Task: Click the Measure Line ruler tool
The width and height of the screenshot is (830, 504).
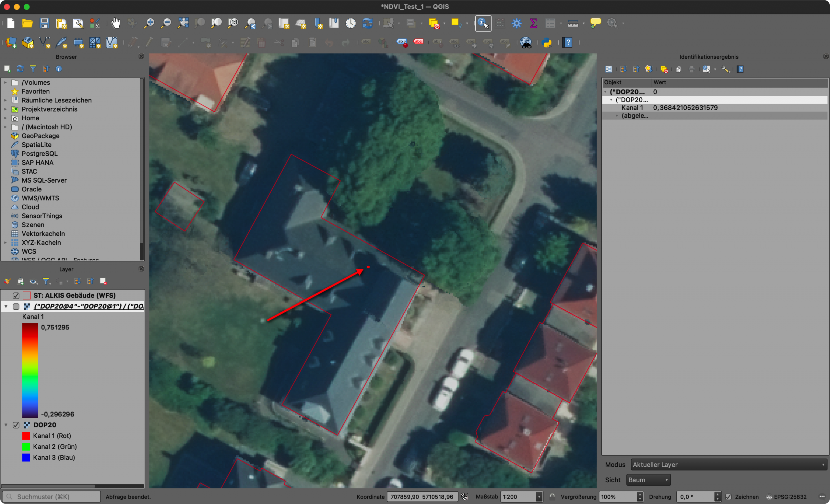Action: [572, 23]
